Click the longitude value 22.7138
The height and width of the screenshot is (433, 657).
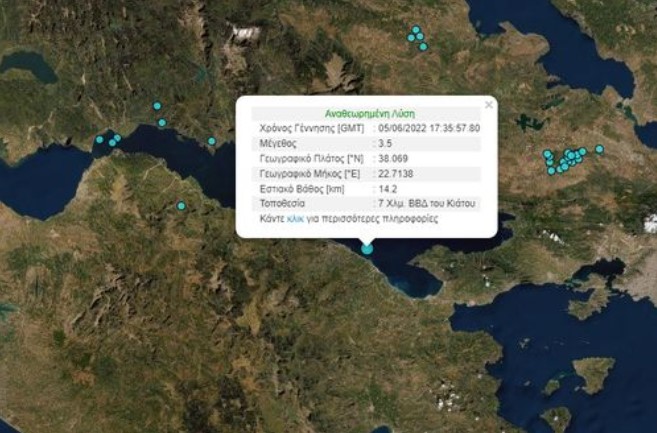point(395,173)
